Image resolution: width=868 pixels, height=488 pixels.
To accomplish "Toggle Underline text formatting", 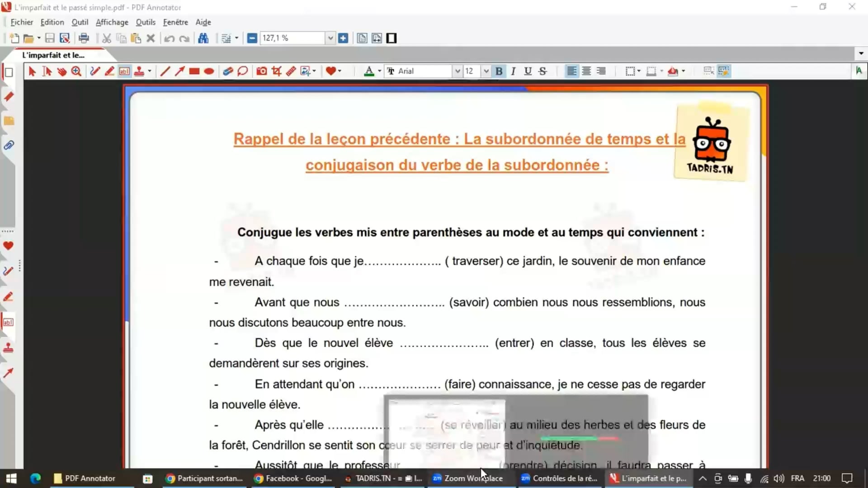I will (x=528, y=71).
